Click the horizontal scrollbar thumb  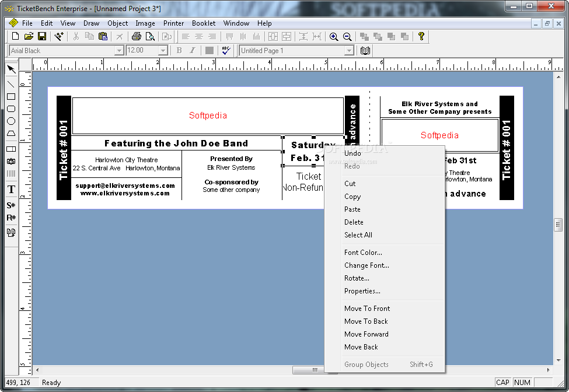click(315, 370)
